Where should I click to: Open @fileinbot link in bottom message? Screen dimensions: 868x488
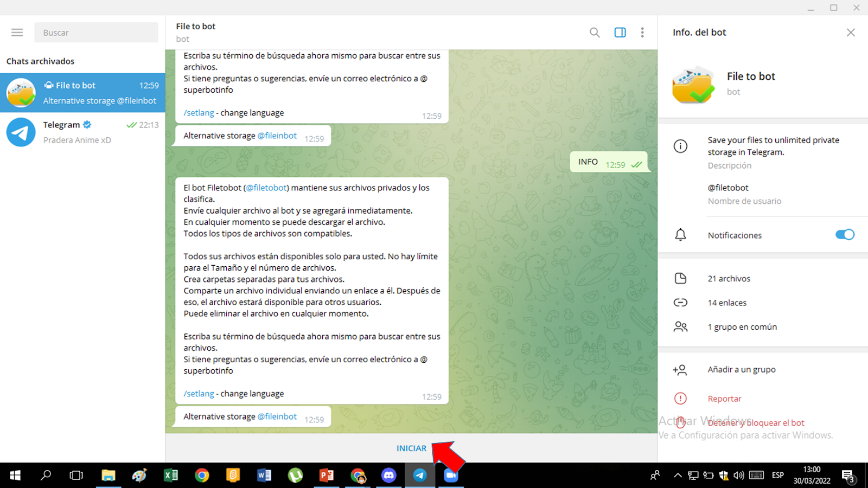pyautogui.click(x=277, y=416)
